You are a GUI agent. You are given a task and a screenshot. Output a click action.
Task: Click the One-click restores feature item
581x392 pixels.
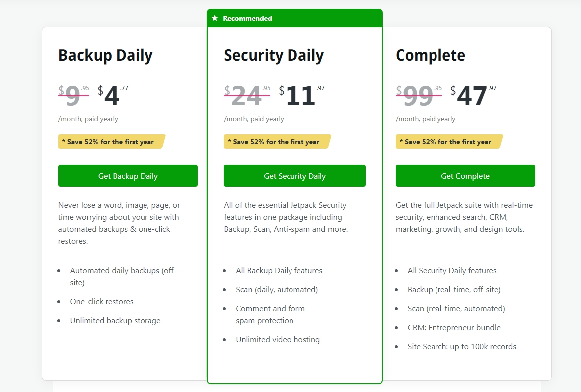click(x=102, y=302)
